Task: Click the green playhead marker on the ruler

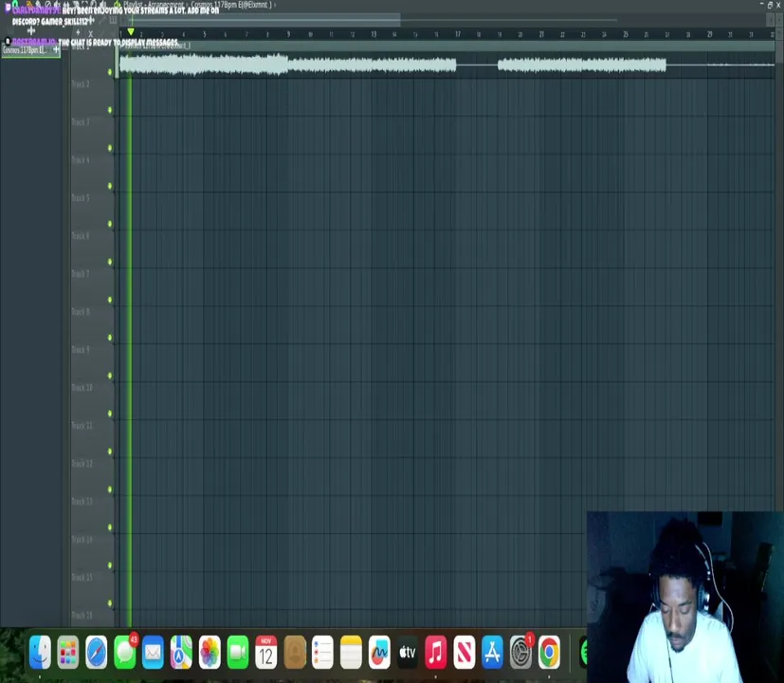Action: tap(131, 31)
